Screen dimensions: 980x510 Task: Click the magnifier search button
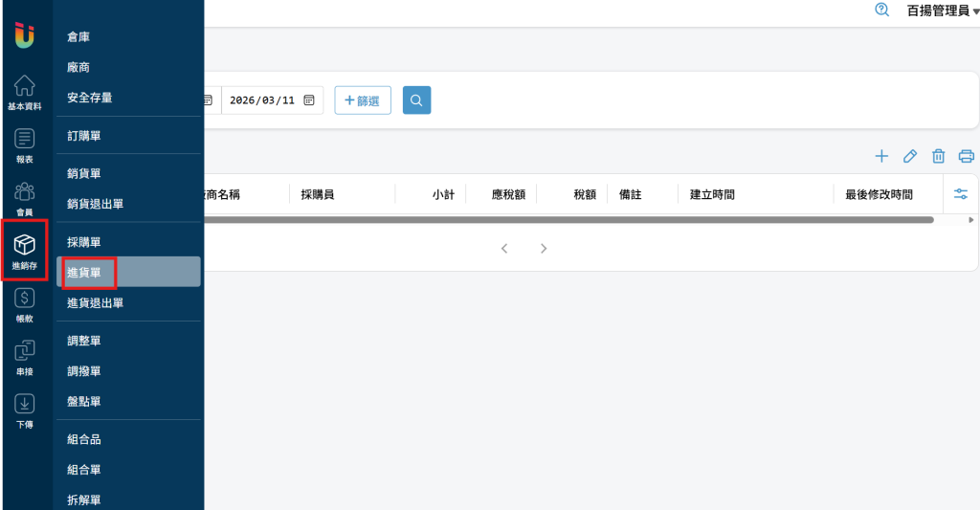click(416, 100)
